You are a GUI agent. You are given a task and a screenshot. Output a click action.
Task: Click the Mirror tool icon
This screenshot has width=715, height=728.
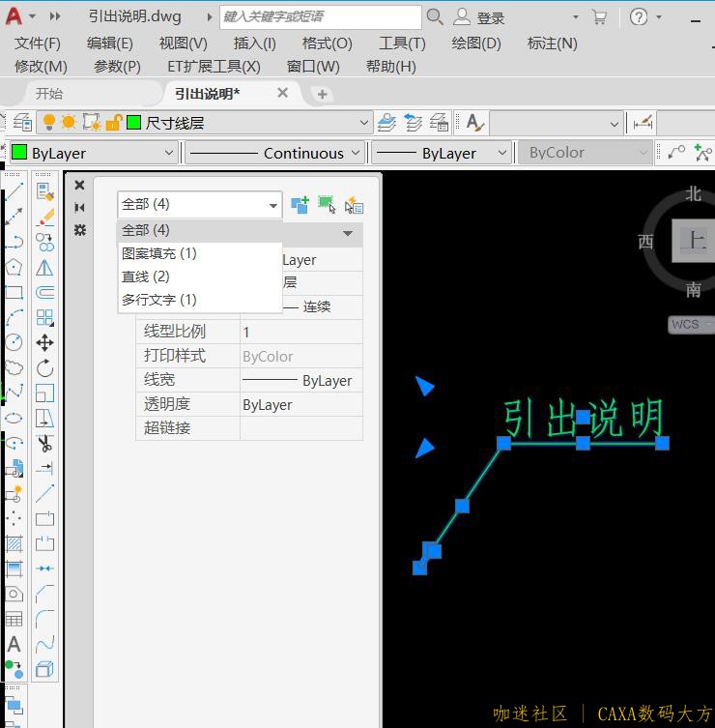[x=44, y=268]
